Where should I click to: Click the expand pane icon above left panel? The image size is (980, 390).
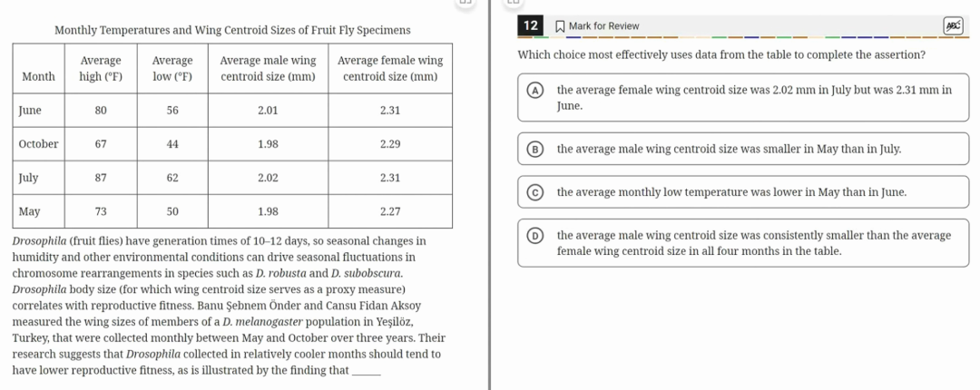[465, 1]
